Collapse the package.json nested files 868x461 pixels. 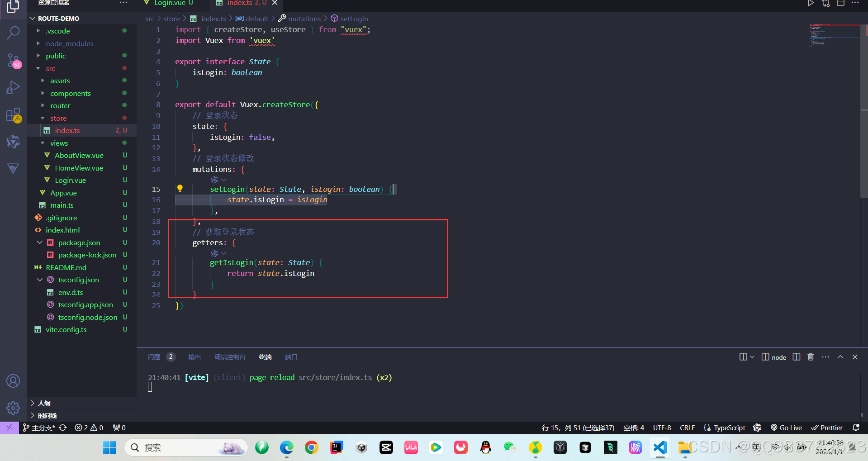pyautogui.click(x=40, y=242)
